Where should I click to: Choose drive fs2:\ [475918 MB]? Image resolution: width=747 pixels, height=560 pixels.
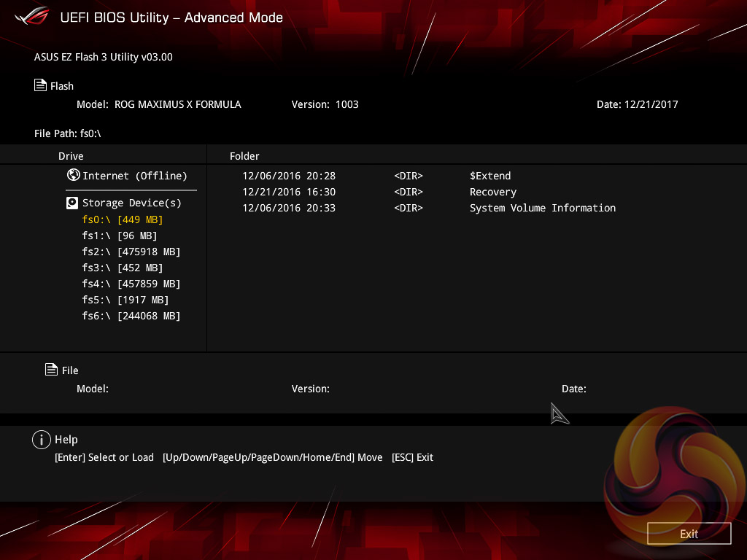(131, 252)
